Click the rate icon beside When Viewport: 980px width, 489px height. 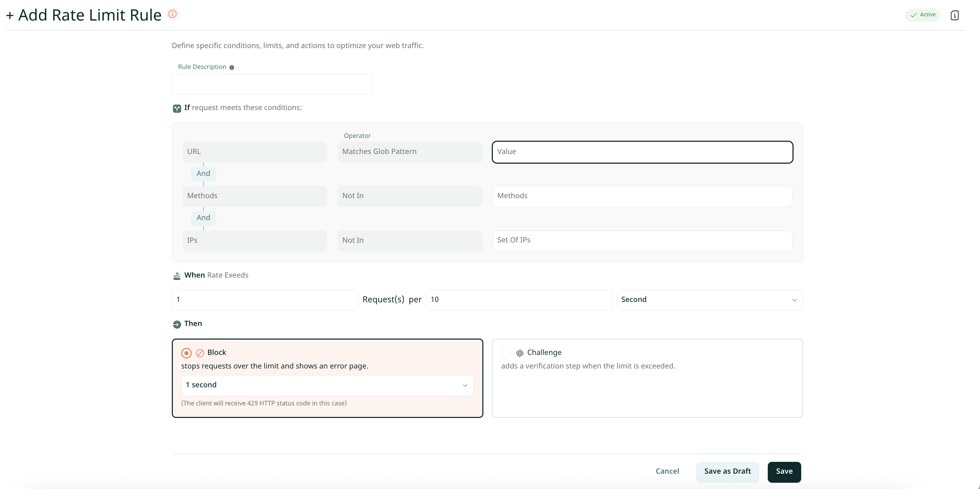pos(177,276)
